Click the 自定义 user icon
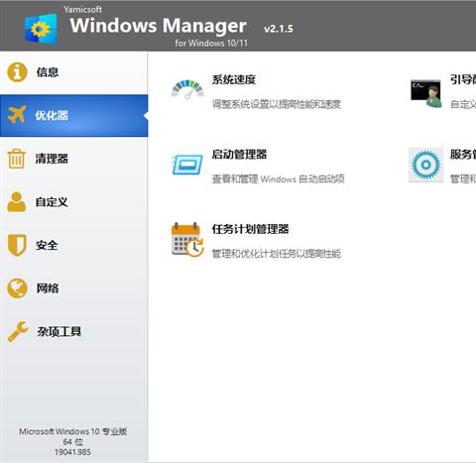This screenshot has width=476, height=463. tap(16, 201)
